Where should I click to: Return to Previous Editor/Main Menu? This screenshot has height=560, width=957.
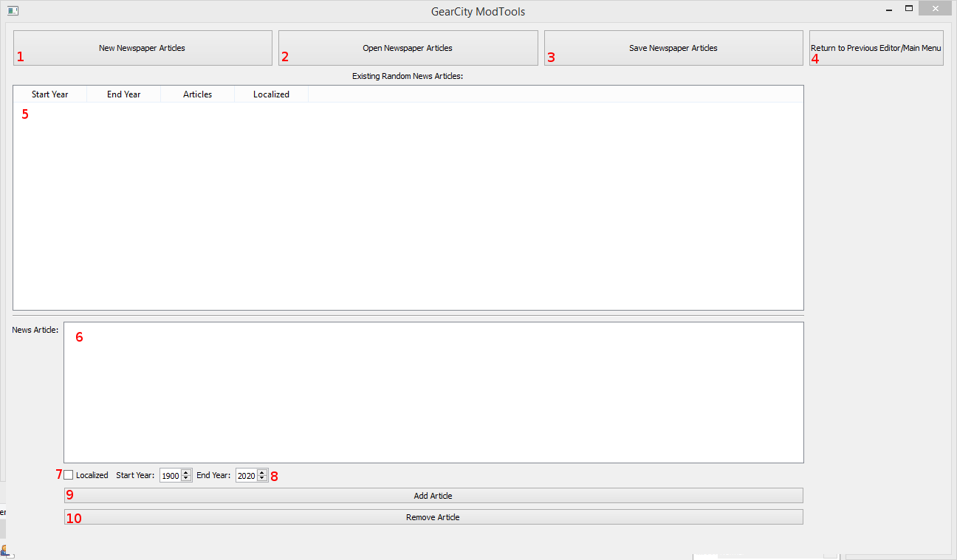click(876, 48)
